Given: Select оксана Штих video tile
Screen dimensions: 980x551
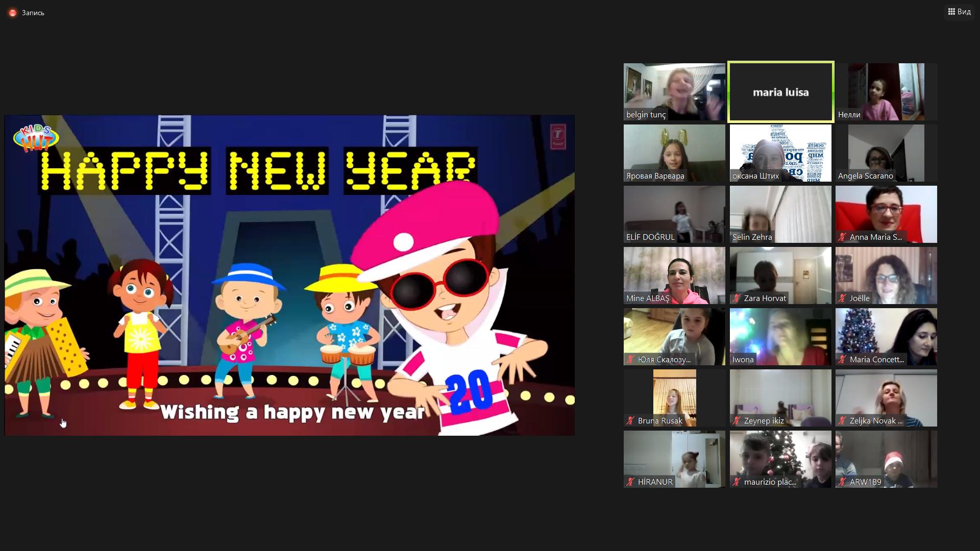Looking at the screenshot, I should 780,153.
